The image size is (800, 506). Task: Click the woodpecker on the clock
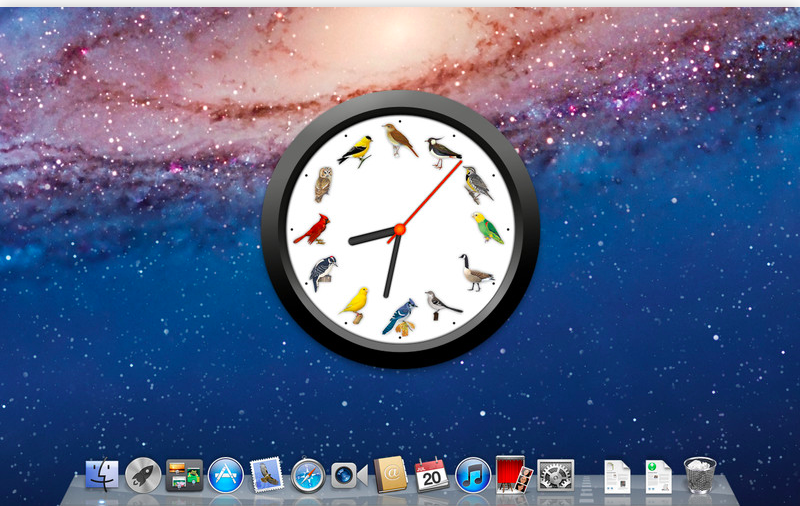click(x=323, y=273)
